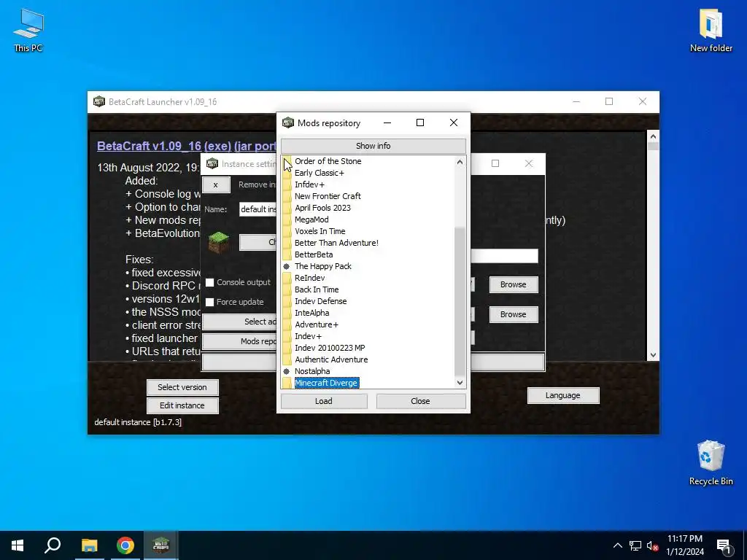Image resolution: width=747 pixels, height=560 pixels.
Task: Show hidden tray icons chevron
Action: point(617,545)
